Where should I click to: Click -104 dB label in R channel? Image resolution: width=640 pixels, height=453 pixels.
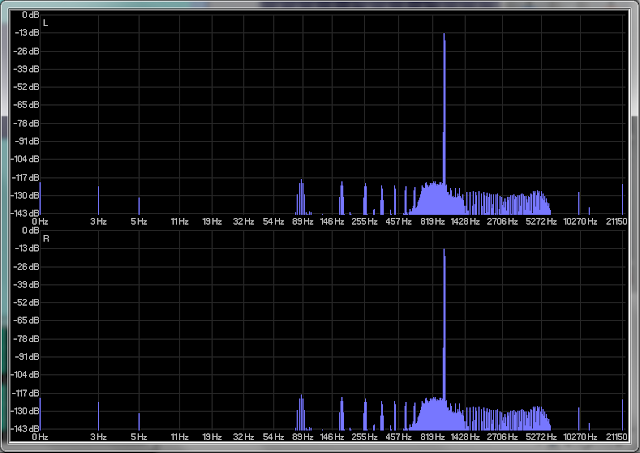(25, 375)
